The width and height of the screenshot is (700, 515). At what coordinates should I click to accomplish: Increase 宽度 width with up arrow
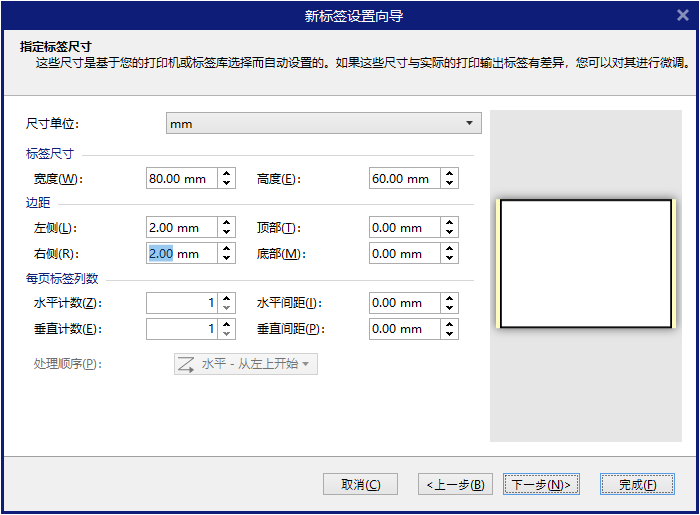[227, 174]
